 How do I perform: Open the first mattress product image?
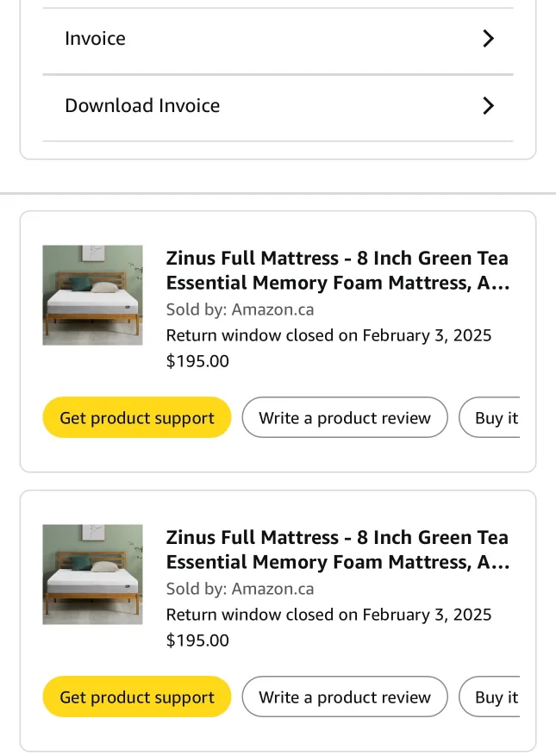click(x=92, y=295)
